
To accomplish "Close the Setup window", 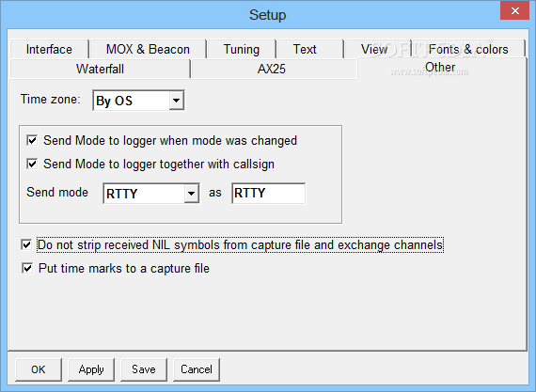I will coord(514,11).
